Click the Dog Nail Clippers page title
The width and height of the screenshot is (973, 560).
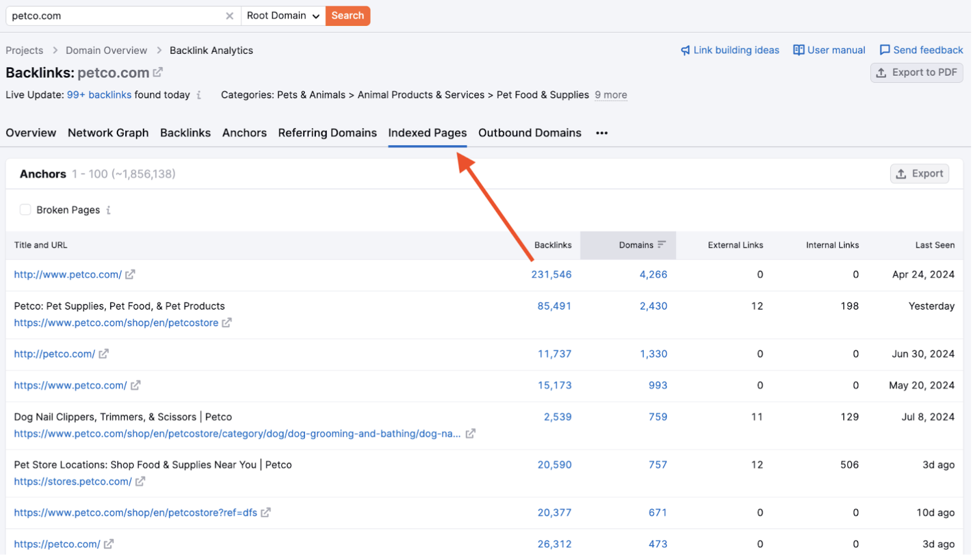tap(123, 417)
